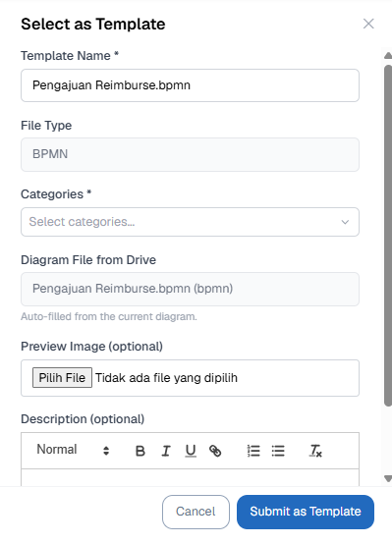
Task: Click the chevron in Categories field
Action: 345,222
